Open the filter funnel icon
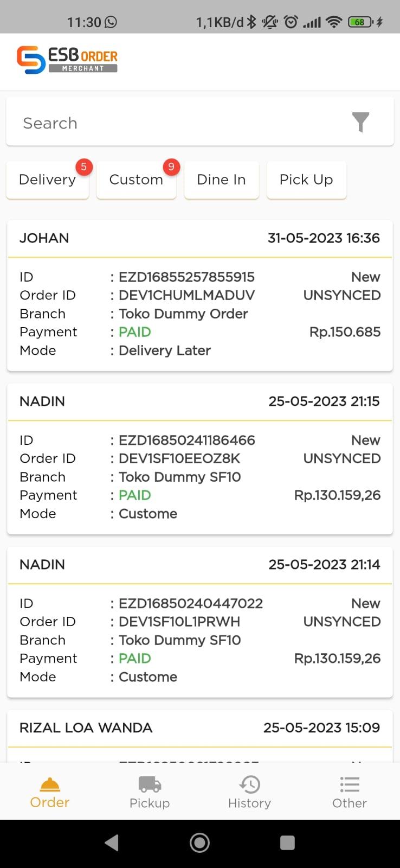The width and height of the screenshot is (400, 868). [360, 122]
